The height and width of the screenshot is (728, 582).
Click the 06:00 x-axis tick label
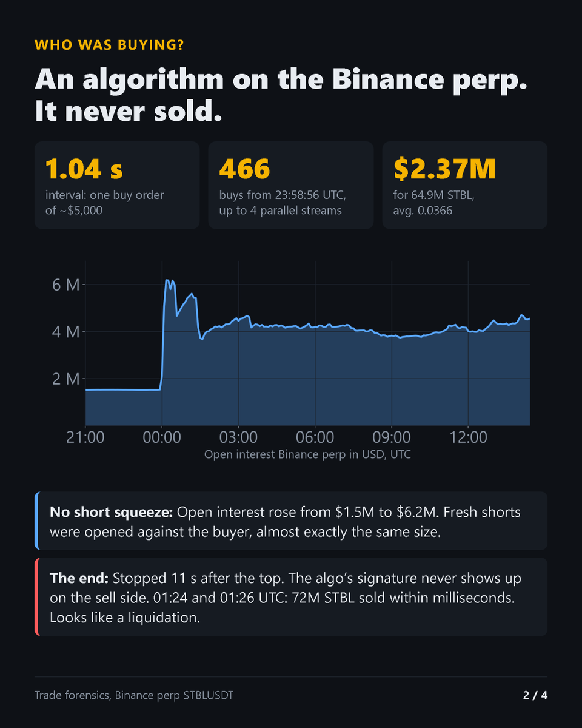click(315, 437)
